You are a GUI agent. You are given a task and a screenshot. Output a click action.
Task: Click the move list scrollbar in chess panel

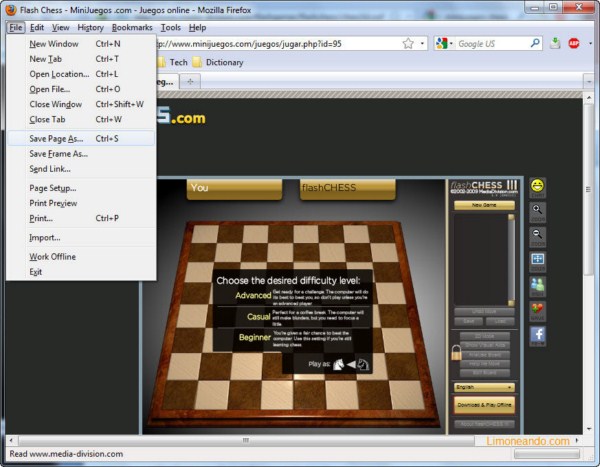pyautogui.click(x=511, y=260)
